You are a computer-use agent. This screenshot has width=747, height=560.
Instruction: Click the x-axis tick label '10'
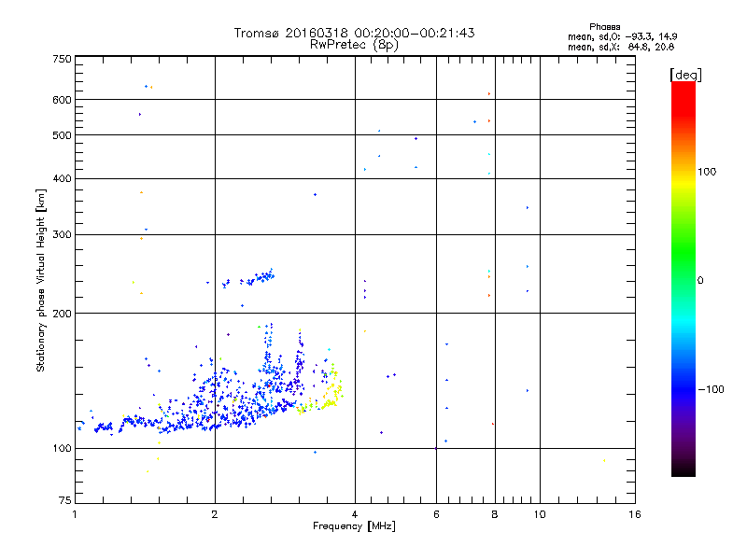[540, 514]
